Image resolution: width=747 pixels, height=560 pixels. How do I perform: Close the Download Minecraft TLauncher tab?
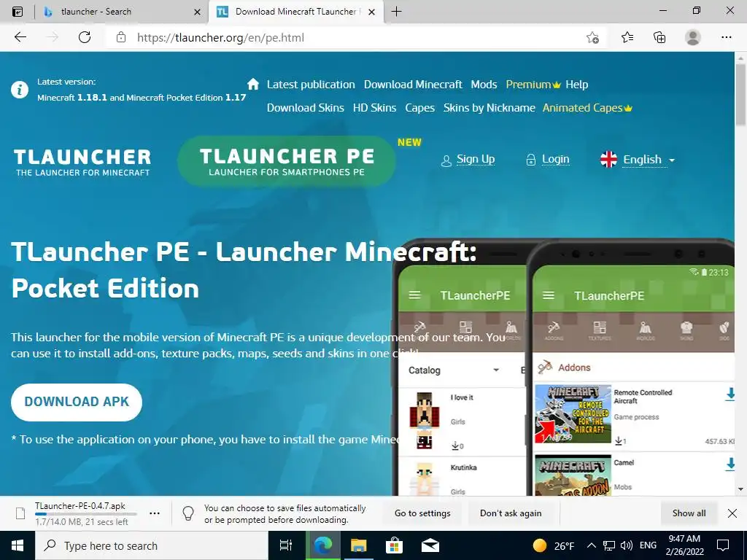372,12
